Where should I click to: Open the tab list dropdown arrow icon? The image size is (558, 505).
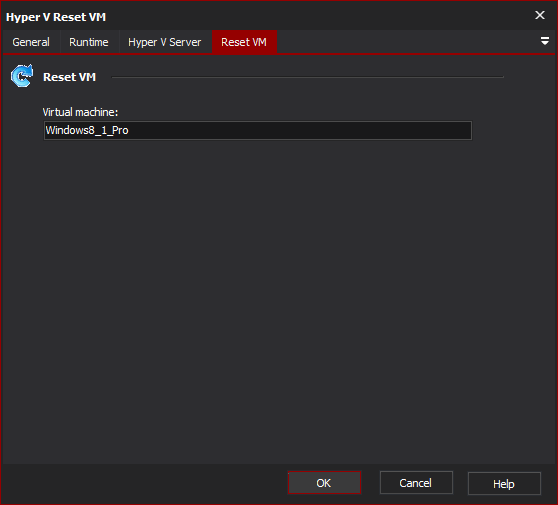click(544, 41)
